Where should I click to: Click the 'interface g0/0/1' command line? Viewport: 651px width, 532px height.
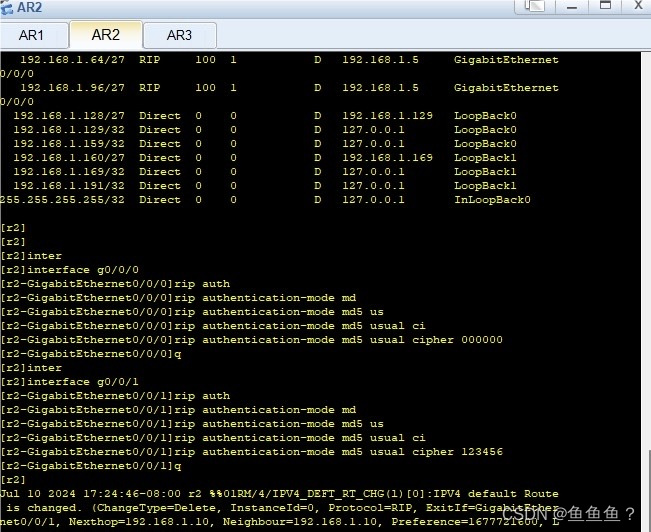(70, 382)
